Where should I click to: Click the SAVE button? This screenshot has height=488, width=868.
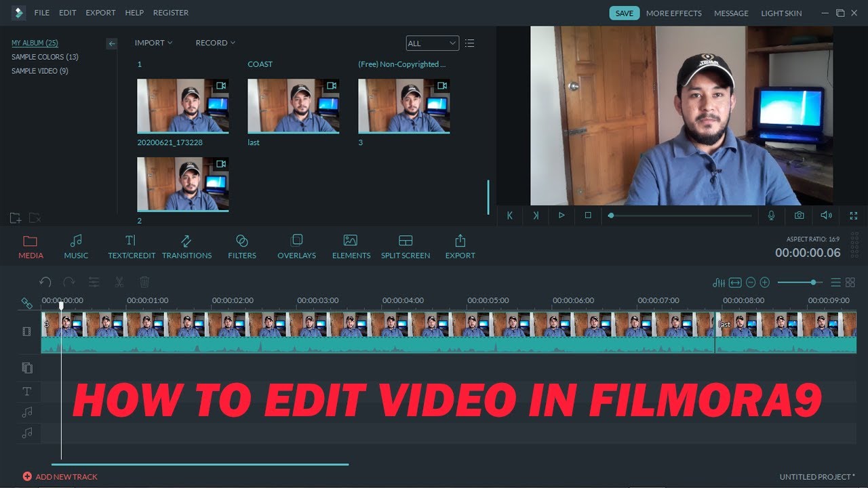point(624,13)
